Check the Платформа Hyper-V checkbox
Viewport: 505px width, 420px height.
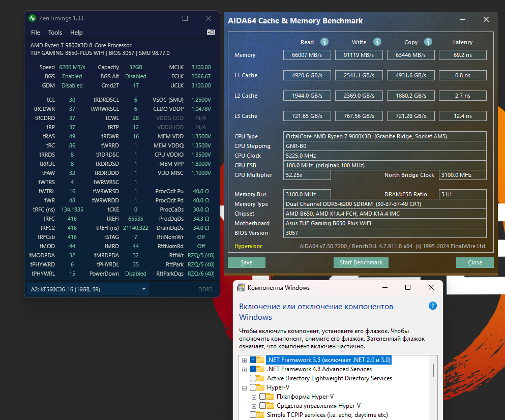coord(262,397)
